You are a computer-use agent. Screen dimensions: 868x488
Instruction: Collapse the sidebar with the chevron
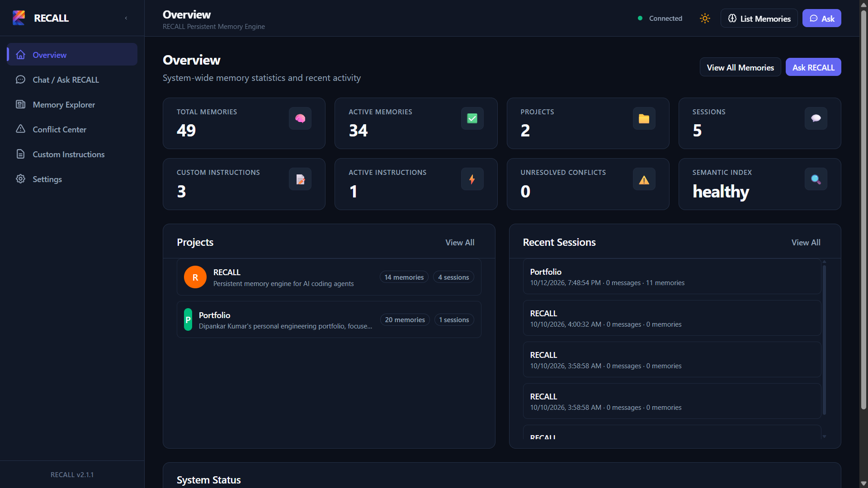point(126,18)
